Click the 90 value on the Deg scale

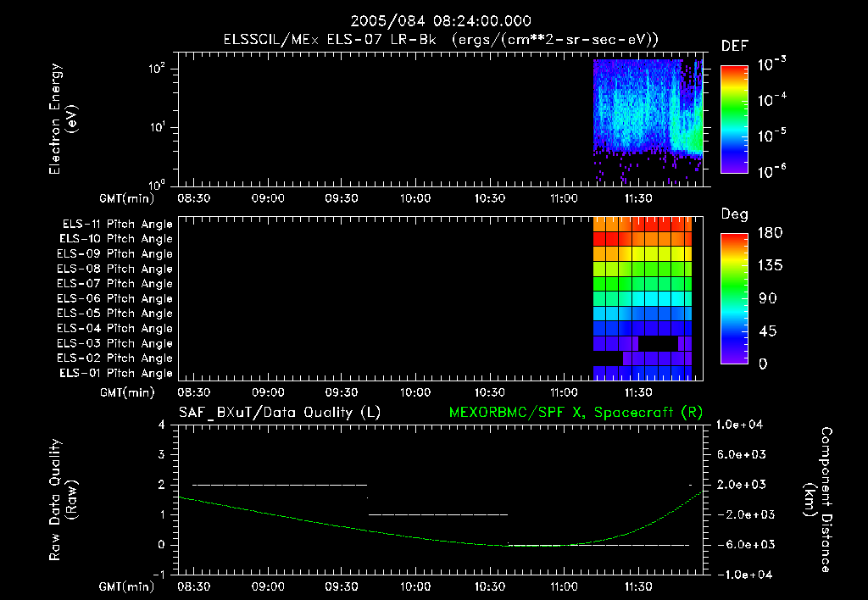click(x=768, y=299)
